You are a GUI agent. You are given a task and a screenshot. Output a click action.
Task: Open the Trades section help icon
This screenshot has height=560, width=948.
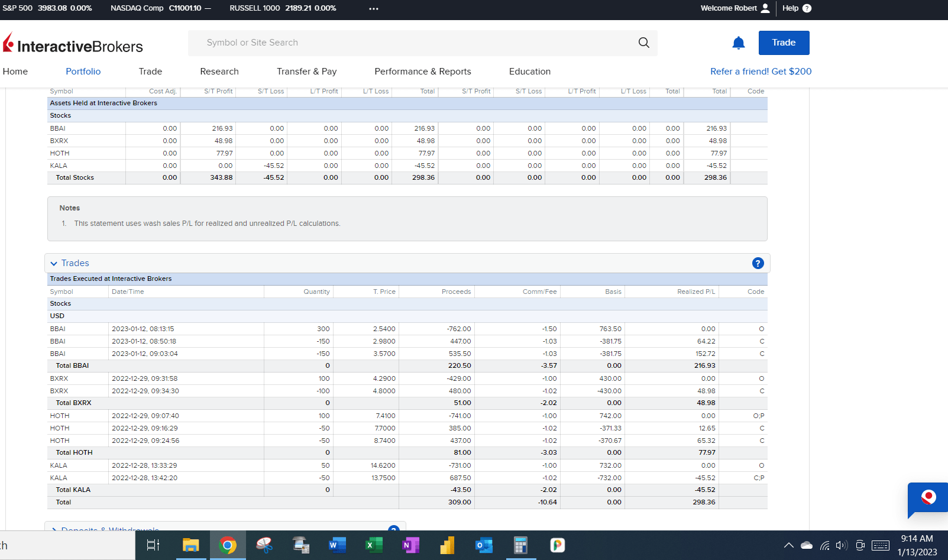pyautogui.click(x=758, y=263)
